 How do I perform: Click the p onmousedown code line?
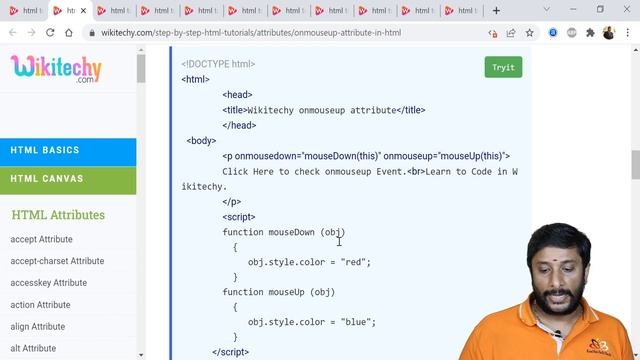pos(366,156)
